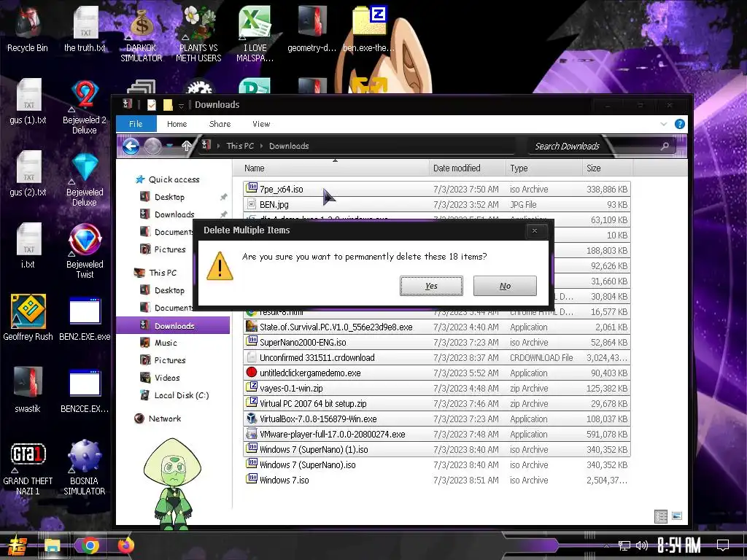Switch to details view layout icon
This screenshot has width=747, height=560.
point(661,516)
